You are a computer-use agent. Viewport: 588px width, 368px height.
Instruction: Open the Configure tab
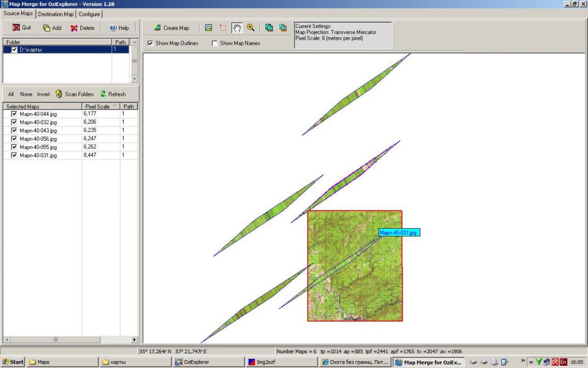pos(89,14)
